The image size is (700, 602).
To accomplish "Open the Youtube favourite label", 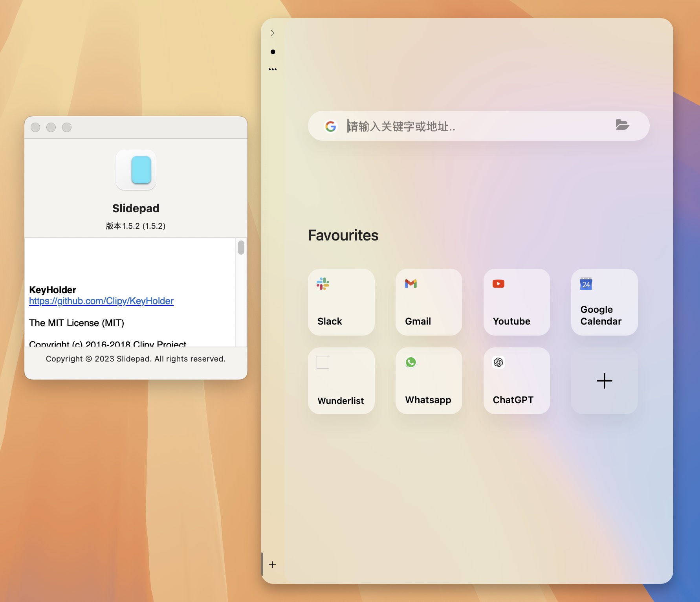I will tap(511, 321).
